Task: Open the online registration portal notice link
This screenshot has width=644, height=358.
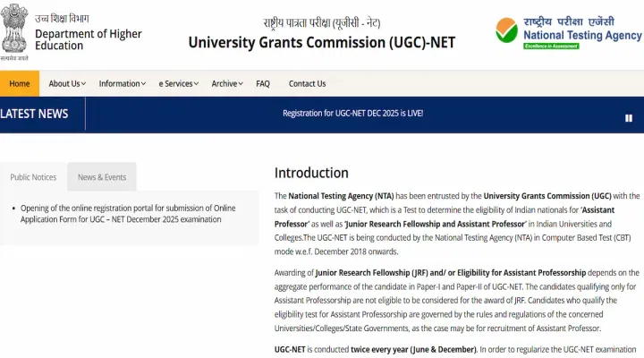Action: click(x=128, y=213)
